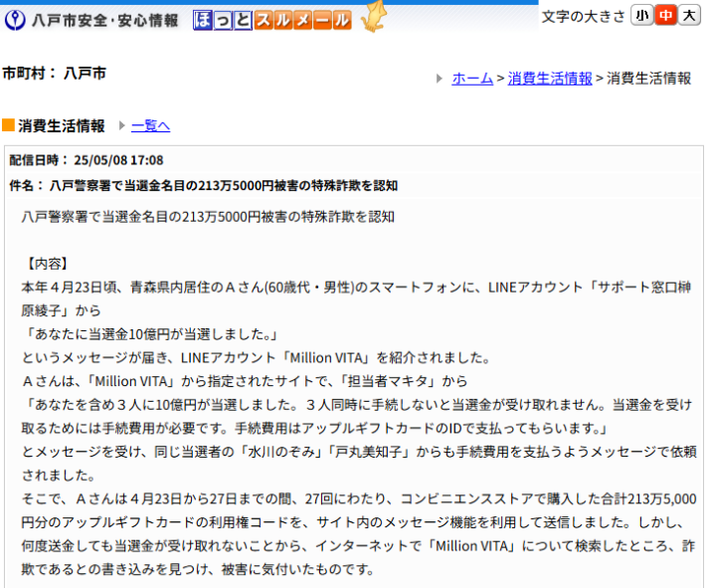Click the final line 欺であるとの書き込みを見つけ
The image size is (706, 588).
(x=198, y=569)
